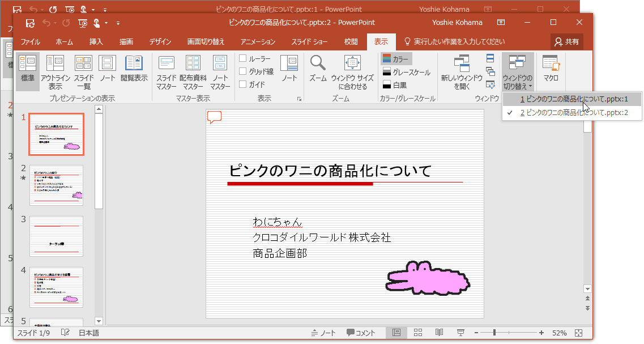
Task: Check the Guides (ガイド) checkbox
Action: click(243, 84)
